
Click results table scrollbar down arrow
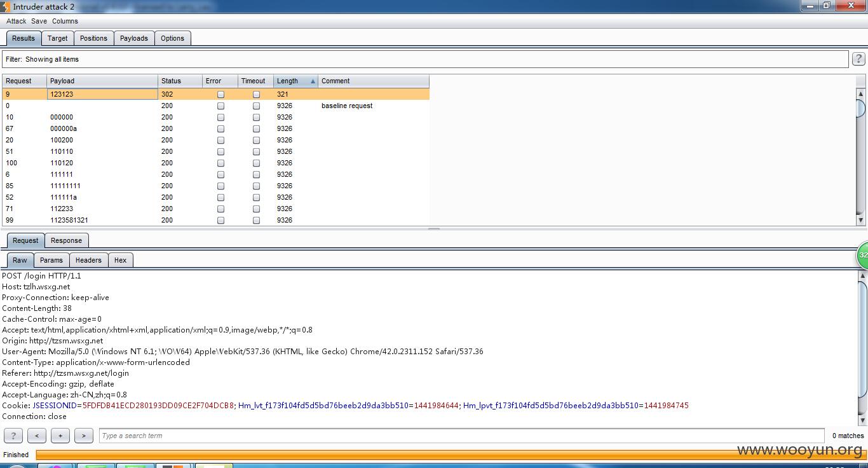click(x=861, y=220)
